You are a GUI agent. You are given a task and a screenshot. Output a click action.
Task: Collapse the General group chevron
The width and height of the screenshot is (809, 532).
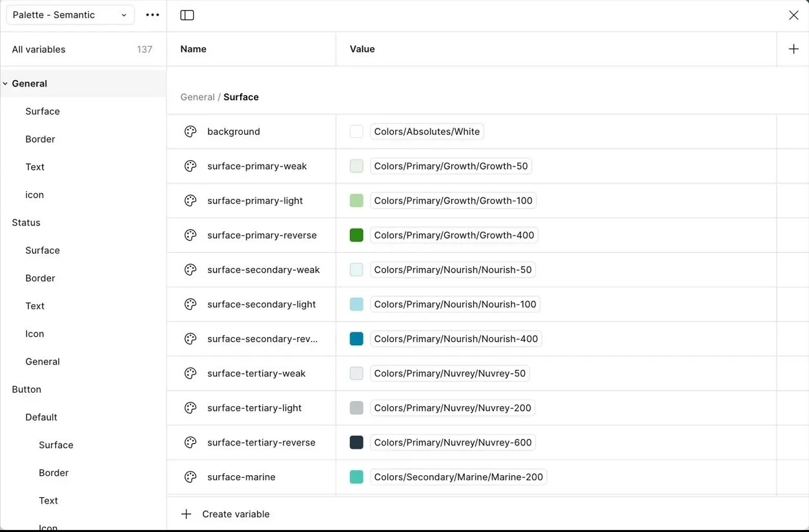tap(5, 83)
